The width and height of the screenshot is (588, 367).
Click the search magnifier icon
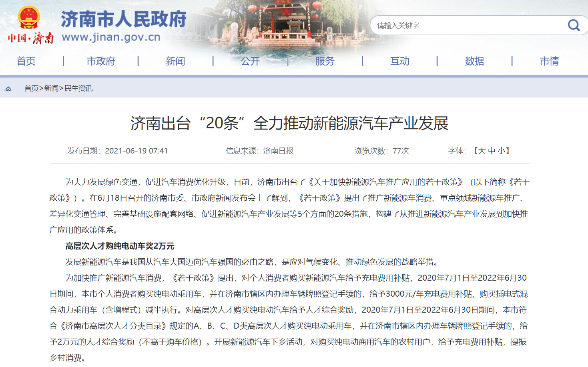tap(574, 25)
